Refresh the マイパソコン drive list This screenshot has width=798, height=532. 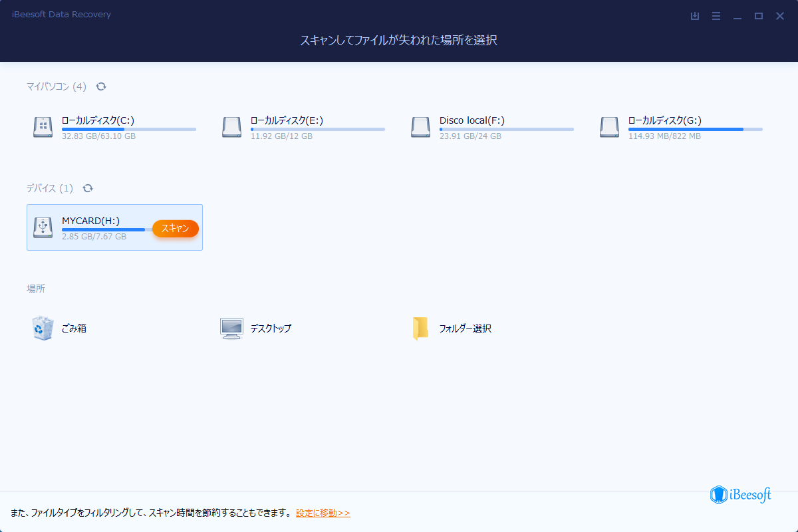pos(101,86)
